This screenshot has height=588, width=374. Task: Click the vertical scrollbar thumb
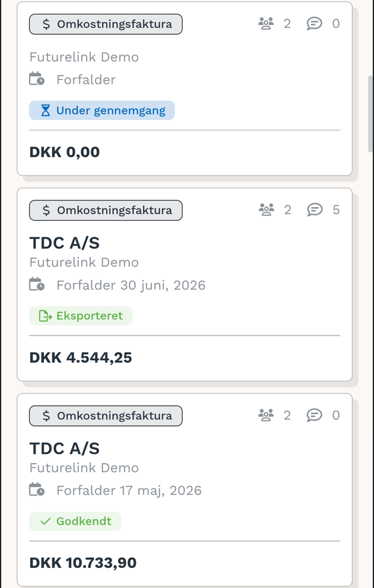tap(370, 114)
